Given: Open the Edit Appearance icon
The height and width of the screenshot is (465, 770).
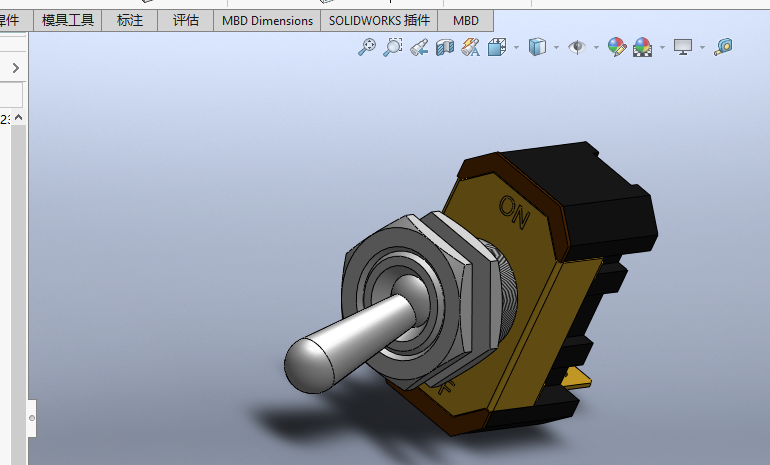Looking at the screenshot, I should (x=617, y=47).
